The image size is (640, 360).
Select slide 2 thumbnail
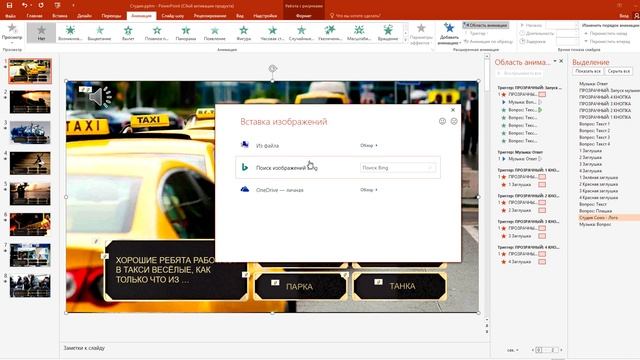point(30,102)
